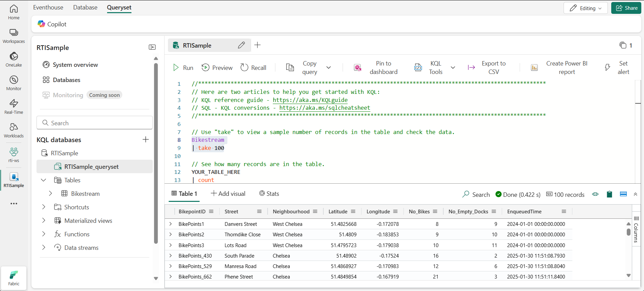Open OneLake catalog icon
The height and width of the screenshot is (291, 644).
point(14,59)
